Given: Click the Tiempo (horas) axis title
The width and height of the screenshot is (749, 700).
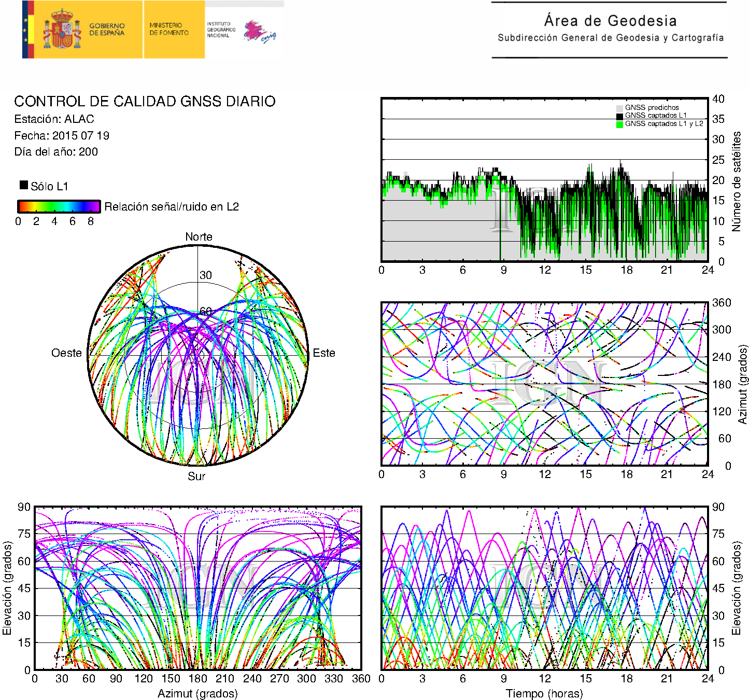Looking at the screenshot, I should coord(544,693).
